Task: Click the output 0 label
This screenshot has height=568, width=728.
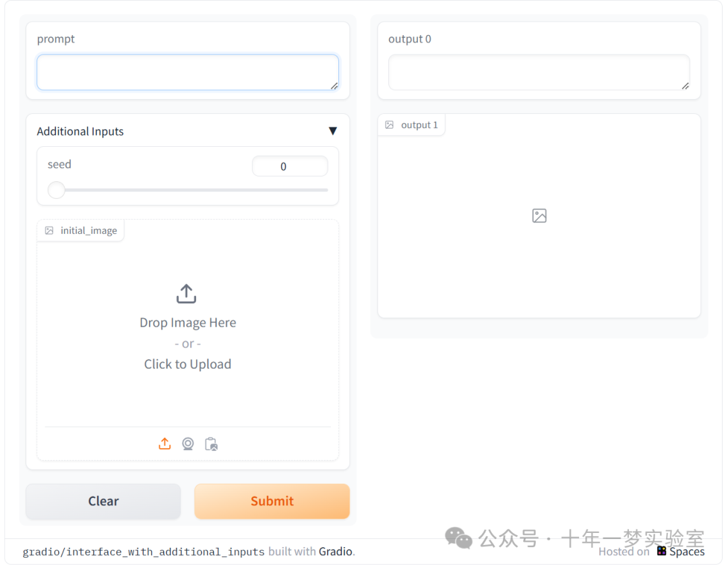Action: pos(410,39)
